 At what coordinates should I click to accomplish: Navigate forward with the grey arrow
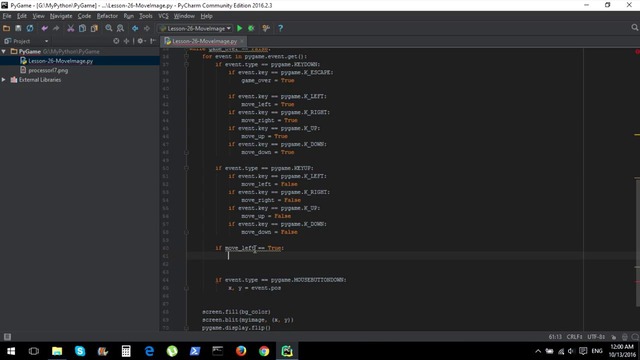[147, 28]
